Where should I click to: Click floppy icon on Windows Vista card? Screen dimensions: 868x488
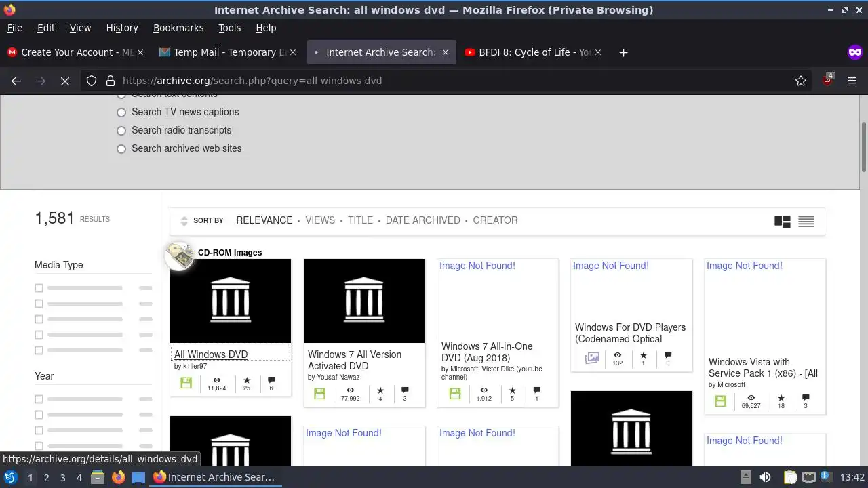point(720,401)
